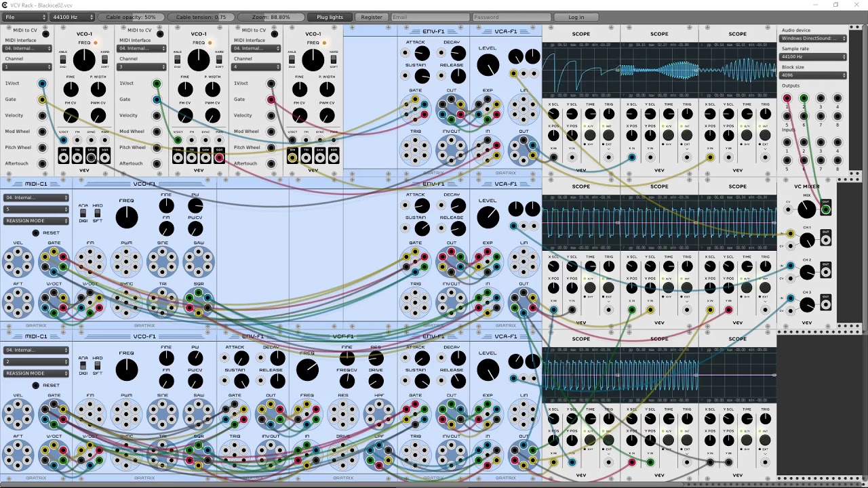The image size is (868, 488).
Task: Open the Audio device dropdown
Action: (x=814, y=39)
